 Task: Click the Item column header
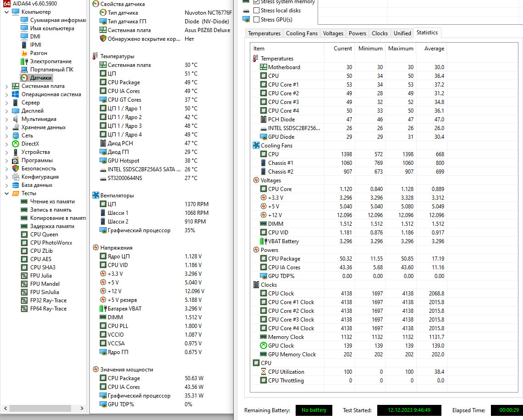click(287, 49)
